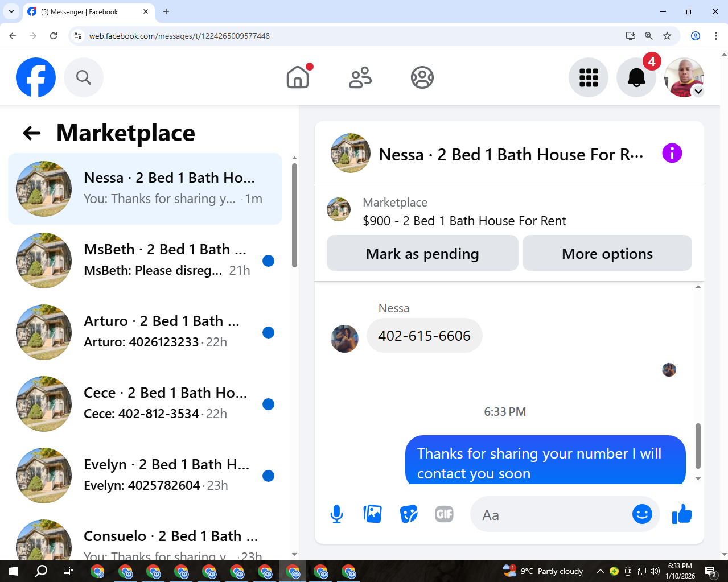Open the Cece conversation
Viewport: 728px width, 582px height.
145,404
